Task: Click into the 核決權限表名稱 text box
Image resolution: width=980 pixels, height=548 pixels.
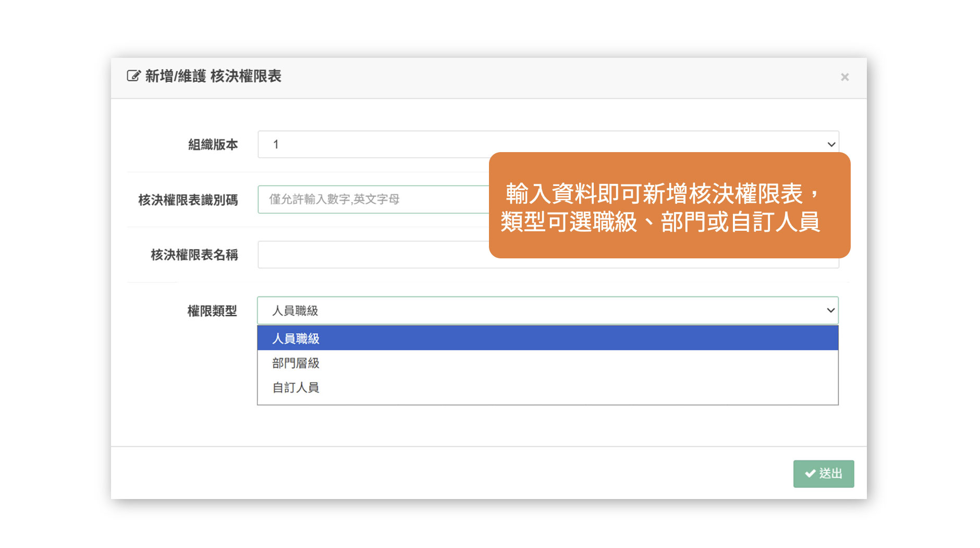Action: (373, 255)
